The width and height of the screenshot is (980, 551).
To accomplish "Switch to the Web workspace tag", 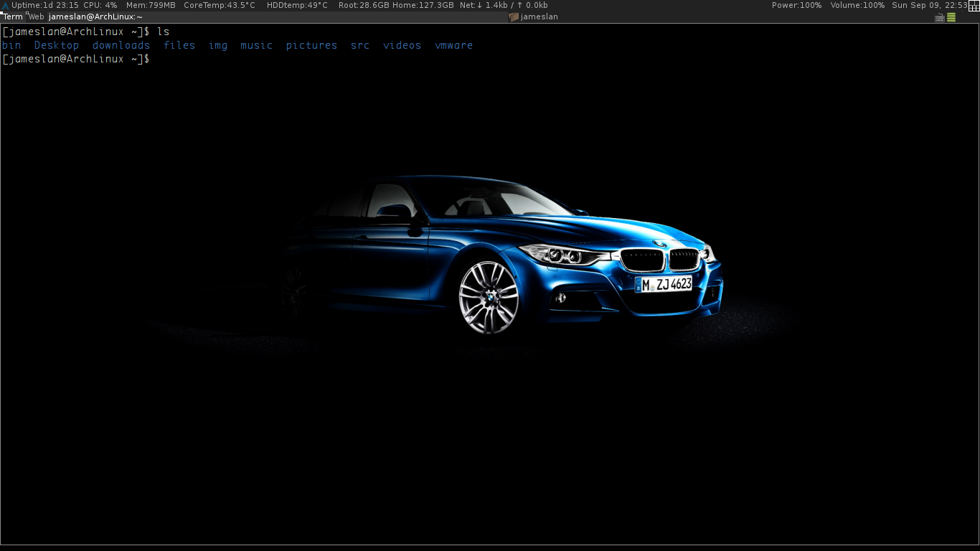I will 36,17.
